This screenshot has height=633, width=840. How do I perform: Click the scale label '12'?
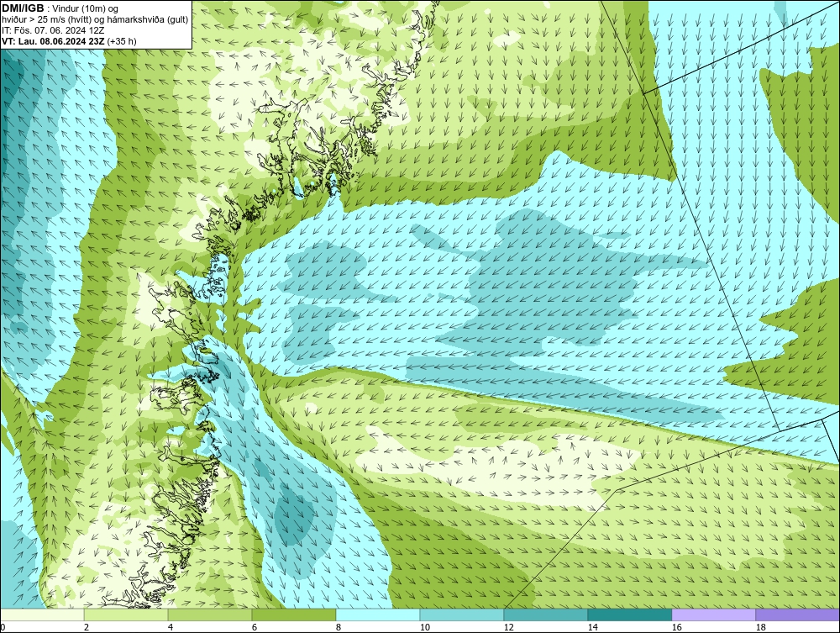click(x=509, y=627)
